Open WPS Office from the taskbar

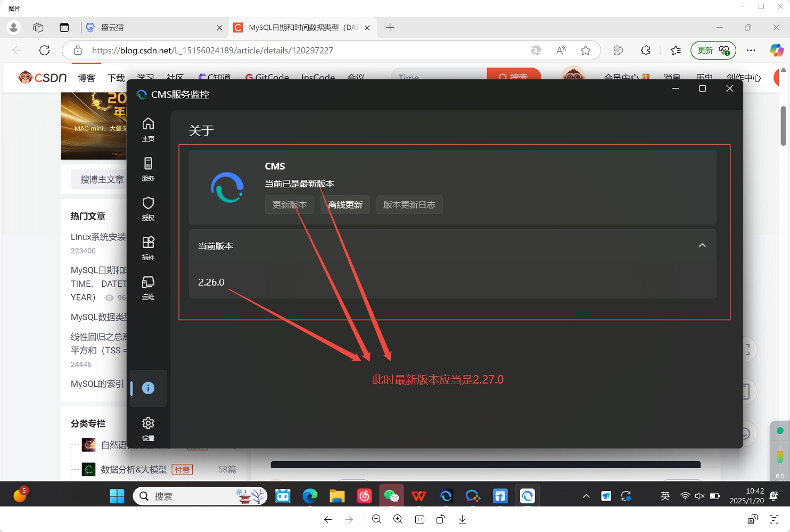[x=418, y=496]
